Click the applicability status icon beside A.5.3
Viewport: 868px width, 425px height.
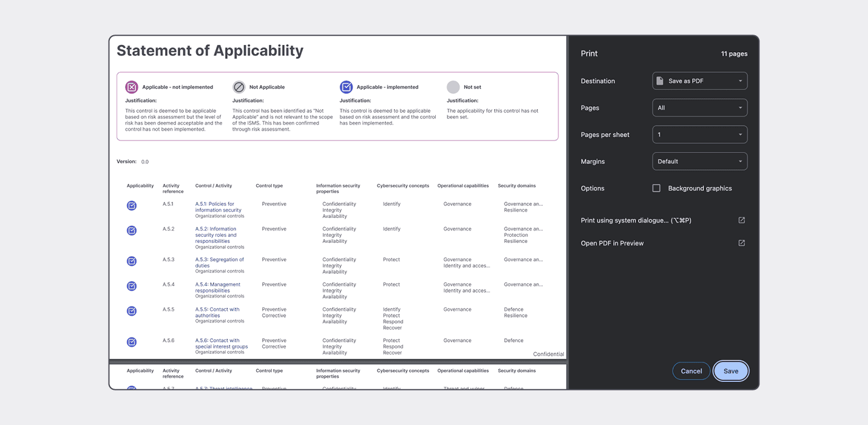(x=132, y=261)
